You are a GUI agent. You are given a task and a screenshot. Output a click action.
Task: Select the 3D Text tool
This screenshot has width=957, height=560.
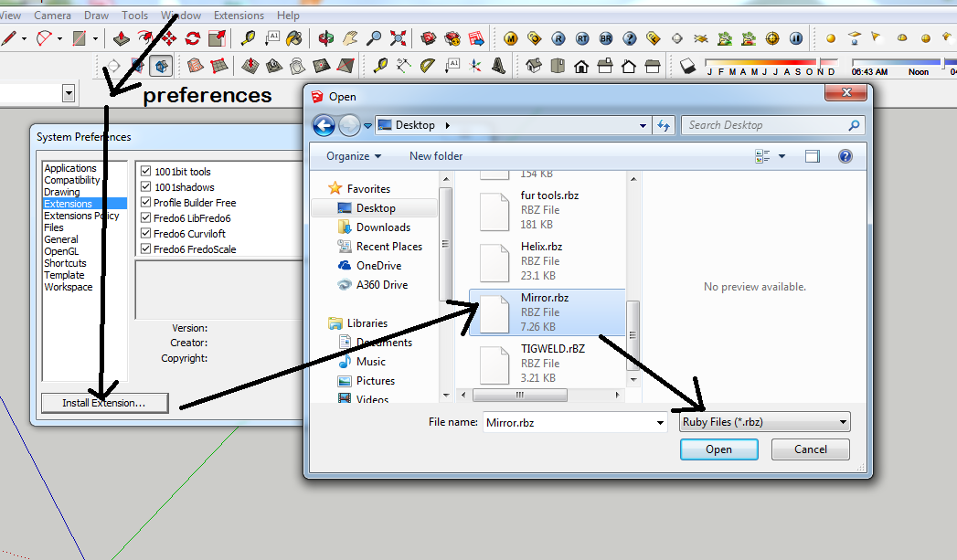coord(499,65)
